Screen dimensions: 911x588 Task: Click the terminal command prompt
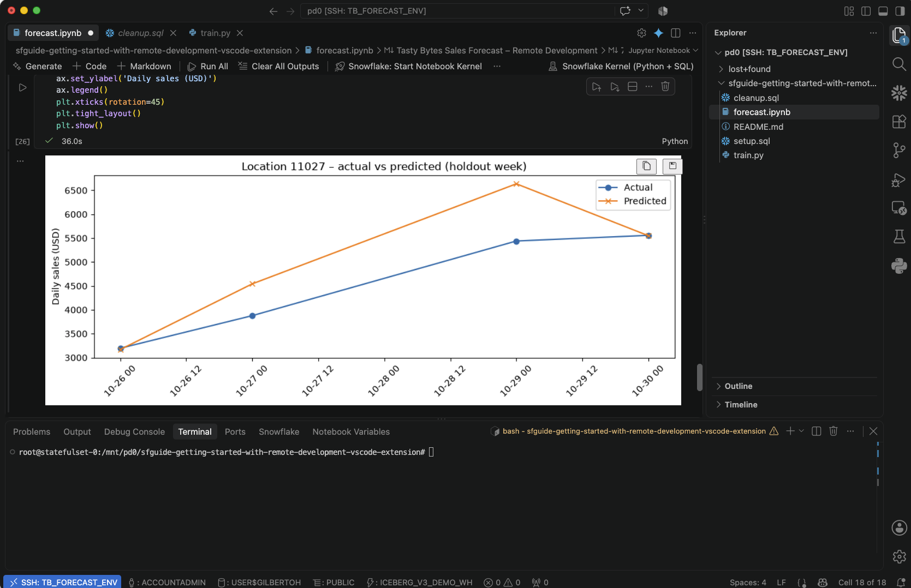(x=222, y=452)
